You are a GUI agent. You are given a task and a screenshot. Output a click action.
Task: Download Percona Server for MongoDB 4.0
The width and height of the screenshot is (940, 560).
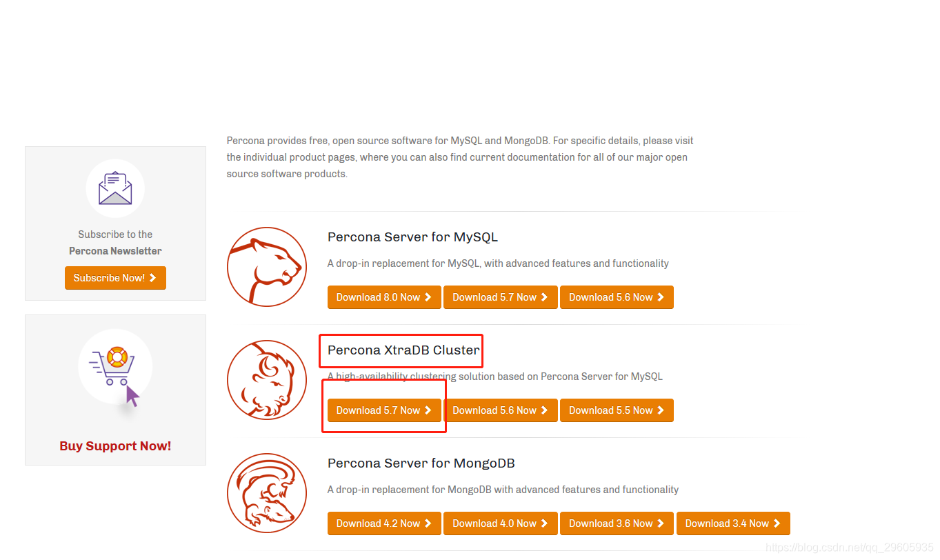[500, 523]
